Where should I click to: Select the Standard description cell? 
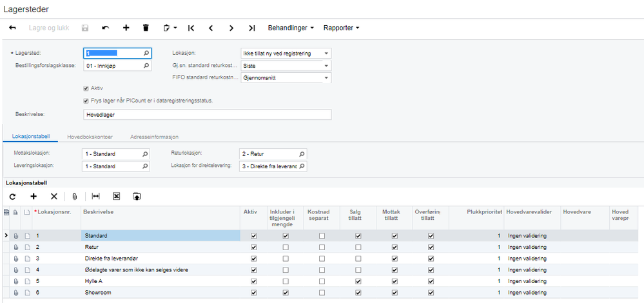click(161, 236)
